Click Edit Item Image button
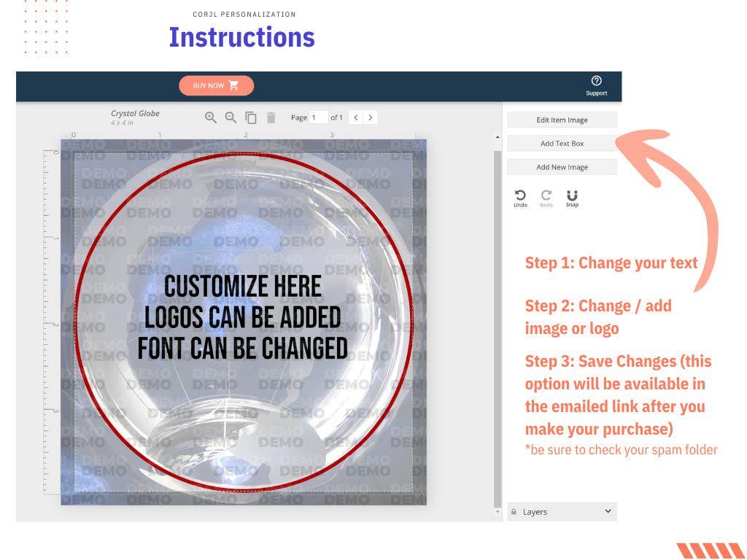 pos(562,120)
